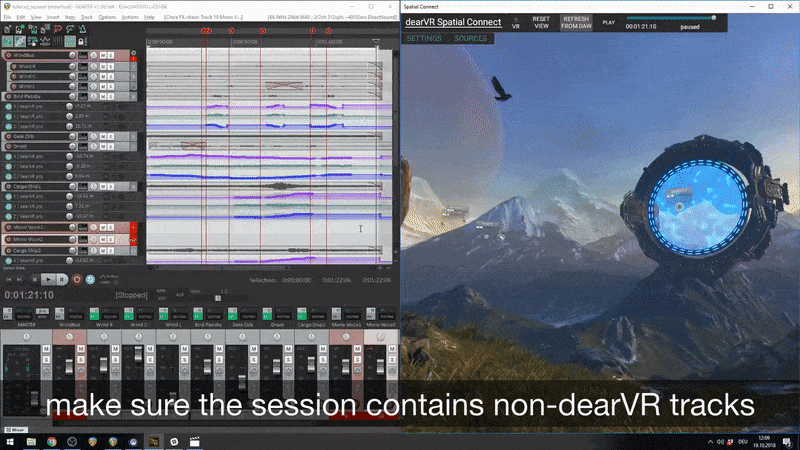Click the Go to start transport button
800x450 pixels.
pos(9,280)
